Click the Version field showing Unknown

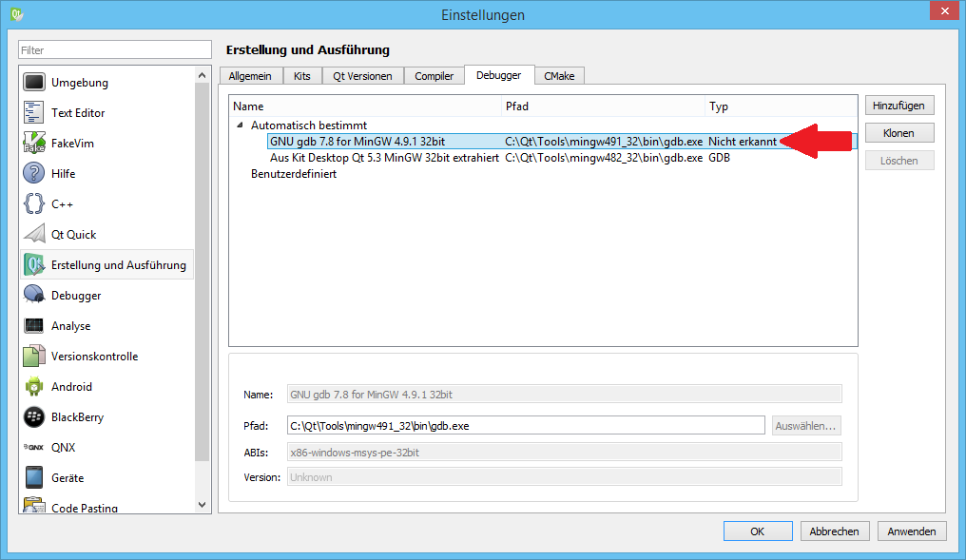point(565,477)
